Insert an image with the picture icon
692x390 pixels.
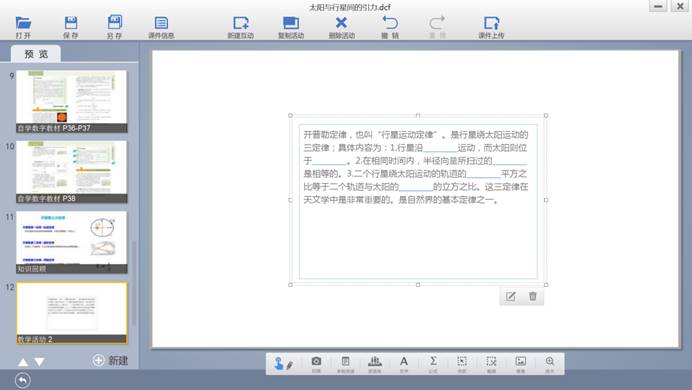click(x=521, y=364)
